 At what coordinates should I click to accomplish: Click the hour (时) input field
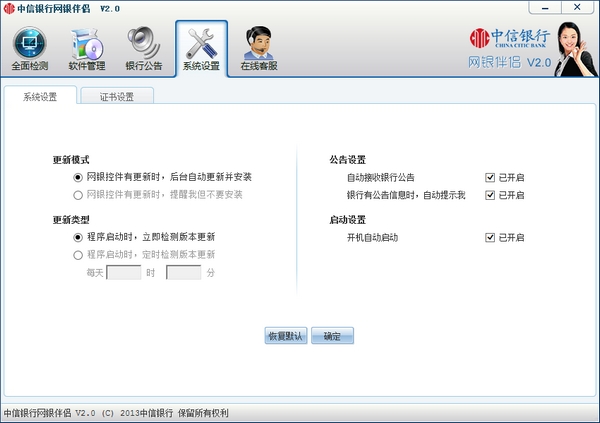click(x=123, y=273)
